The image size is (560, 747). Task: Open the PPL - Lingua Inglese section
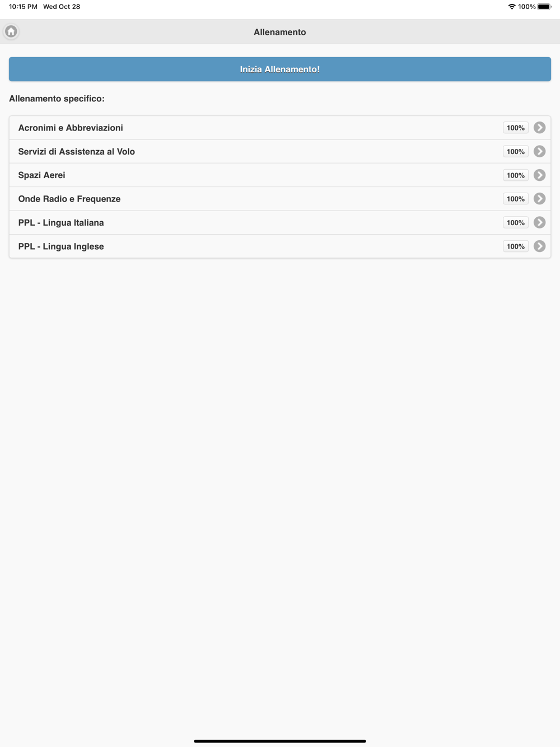(280, 246)
